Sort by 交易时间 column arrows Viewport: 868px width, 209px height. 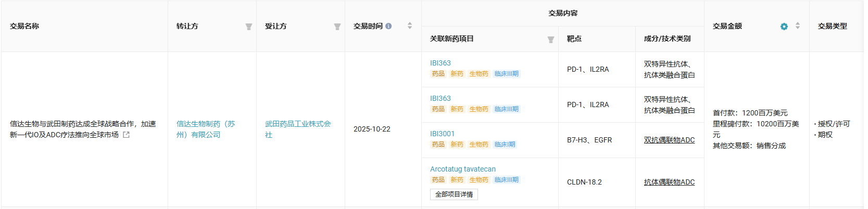coord(410,25)
